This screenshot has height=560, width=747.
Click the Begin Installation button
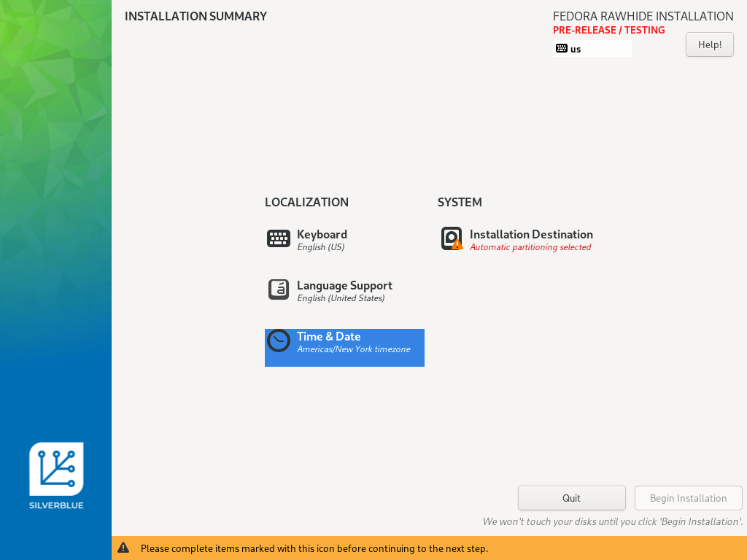click(689, 498)
